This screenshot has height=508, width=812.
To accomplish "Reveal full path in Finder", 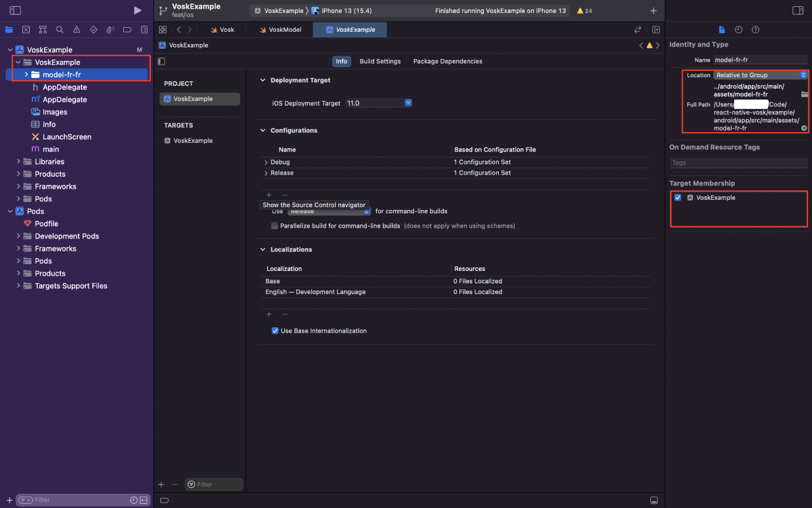I will point(804,128).
